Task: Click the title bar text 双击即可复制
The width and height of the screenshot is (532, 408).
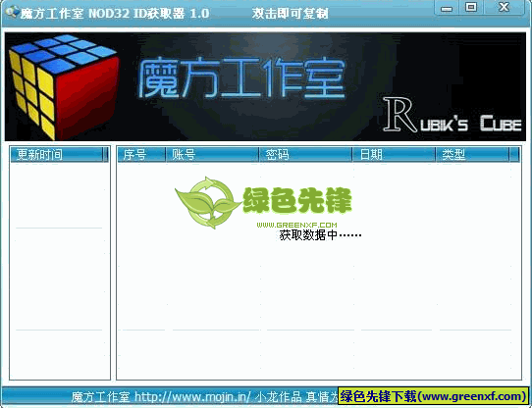Action: point(290,14)
